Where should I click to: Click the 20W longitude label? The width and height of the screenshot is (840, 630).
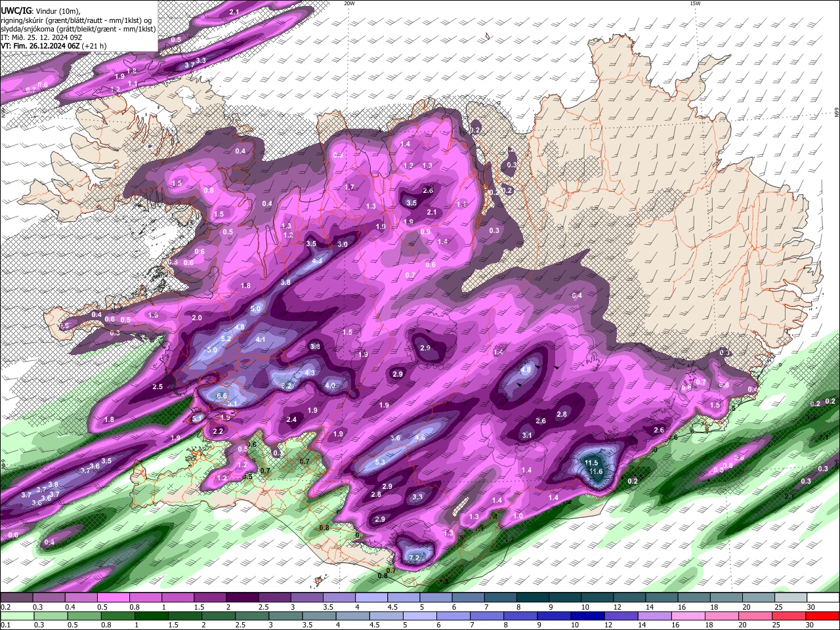tap(349, 3)
